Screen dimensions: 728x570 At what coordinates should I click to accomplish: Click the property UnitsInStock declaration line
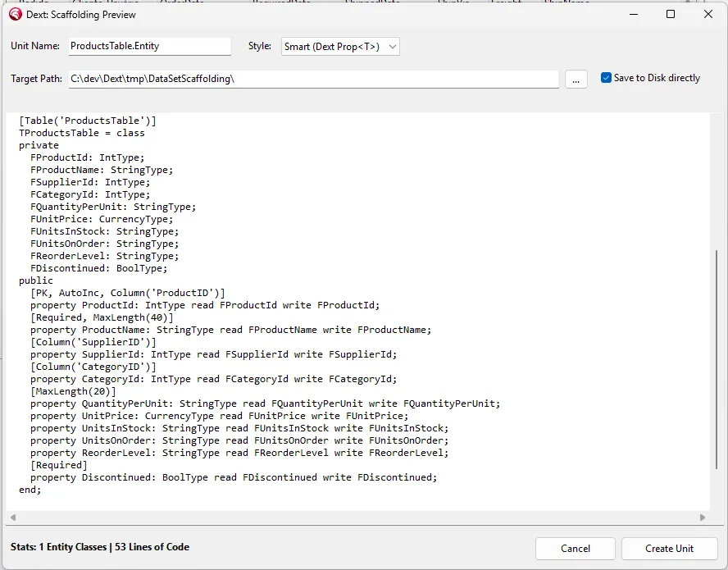click(x=239, y=429)
